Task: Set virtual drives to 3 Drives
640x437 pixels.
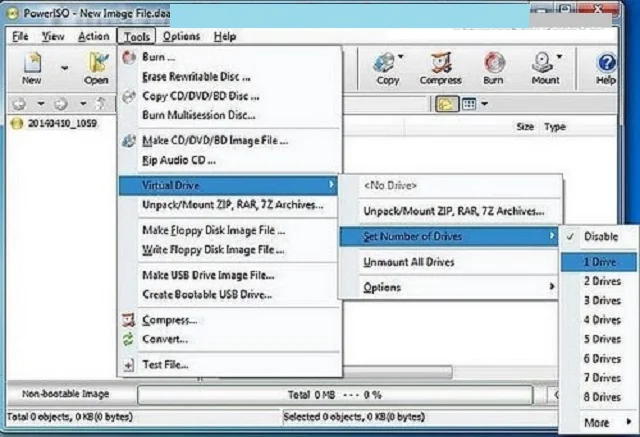Action: (598, 301)
